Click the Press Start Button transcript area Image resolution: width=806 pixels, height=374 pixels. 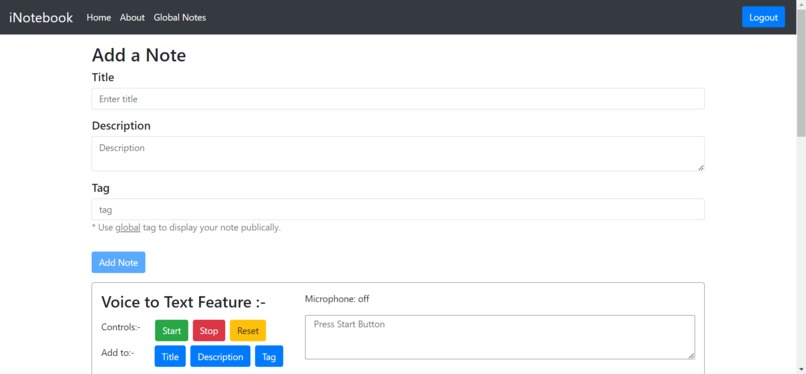point(500,337)
